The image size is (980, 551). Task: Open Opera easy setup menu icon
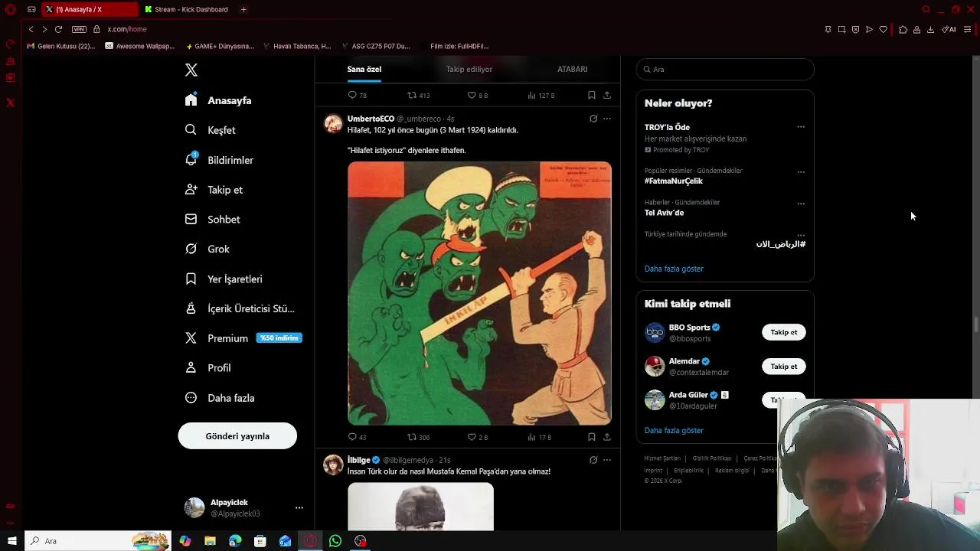click(968, 29)
